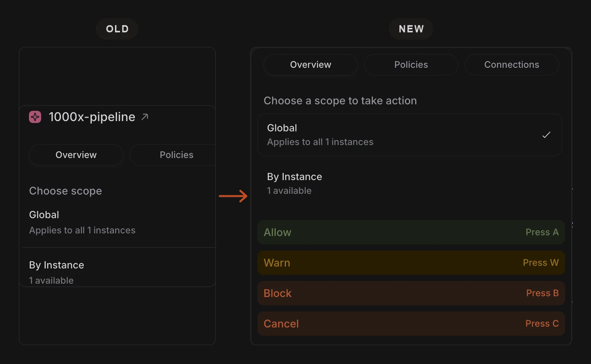Click "Applies to all 1 instances" in OLD panel
The height and width of the screenshot is (364, 591).
(x=82, y=230)
